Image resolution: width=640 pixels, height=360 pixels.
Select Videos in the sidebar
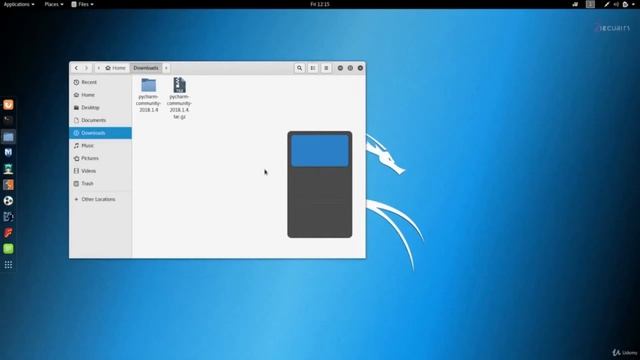[100, 171]
